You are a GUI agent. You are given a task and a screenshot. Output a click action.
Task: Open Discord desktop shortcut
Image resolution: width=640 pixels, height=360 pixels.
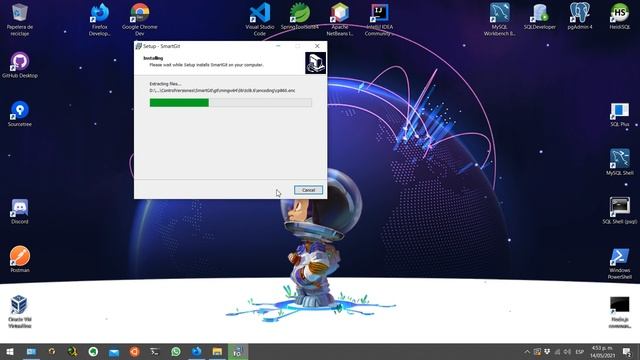click(x=20, y=211)
